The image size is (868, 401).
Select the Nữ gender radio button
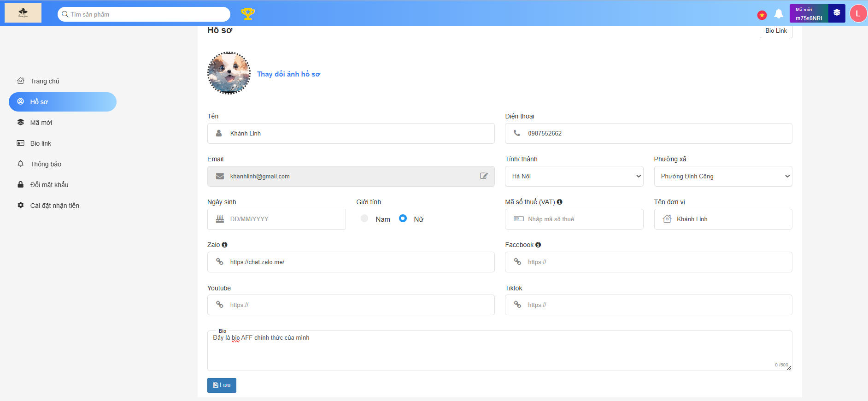coord(403,218)
